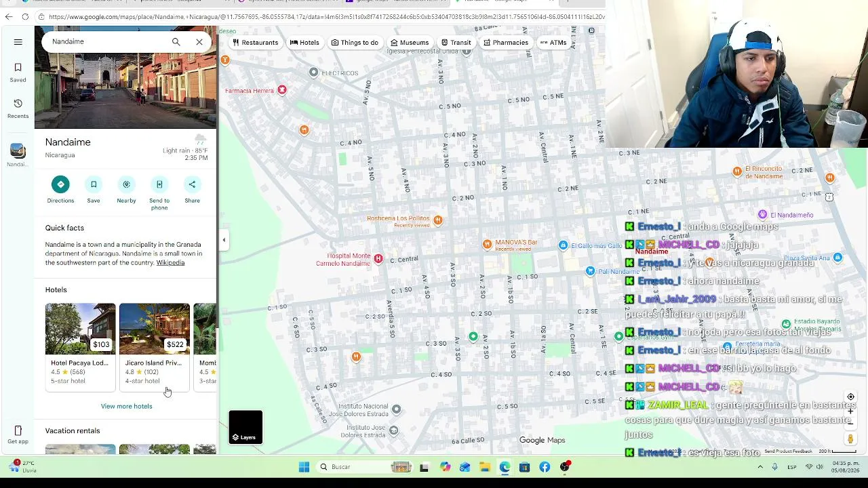
Task: Open the Jicaro Island hotel card photo
Action: 154,329
